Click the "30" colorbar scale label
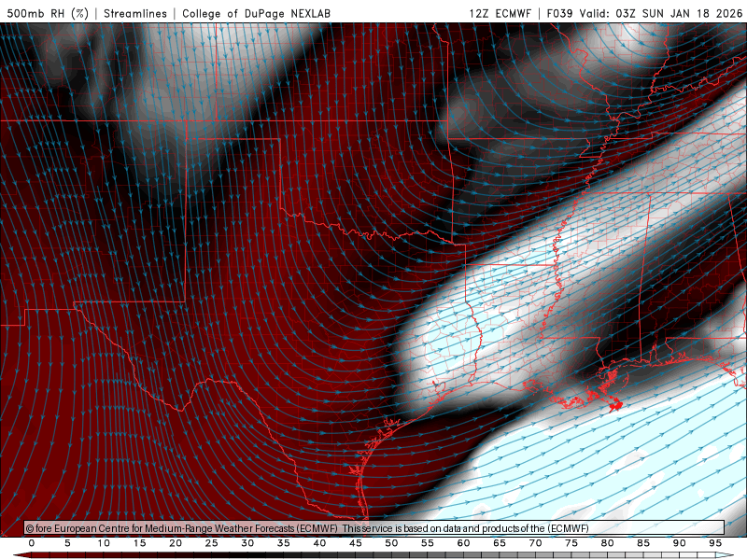 point(247,543)
